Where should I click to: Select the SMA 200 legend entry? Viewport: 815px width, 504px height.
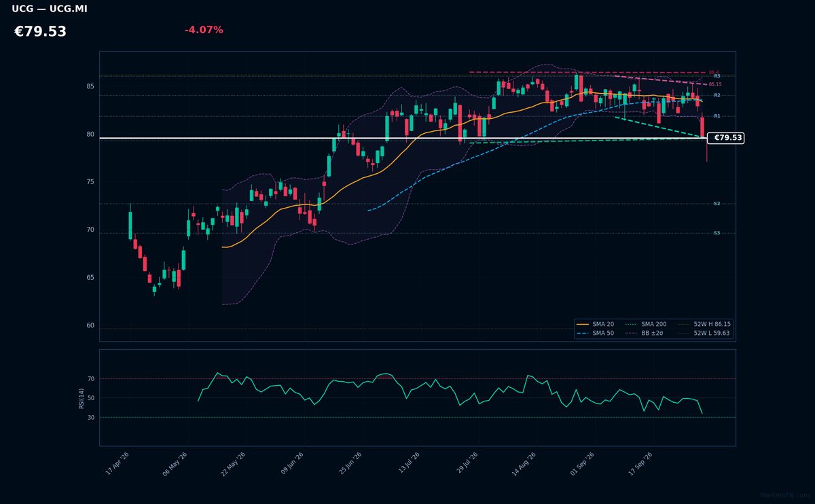click(x=646, y=324)
